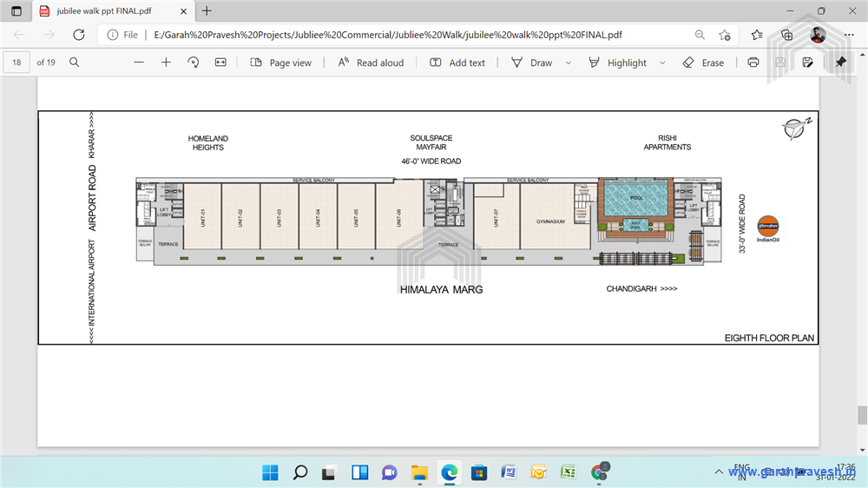Screen dimensions: 868x488
Task: Add this page to favorites
Action: 725,35
